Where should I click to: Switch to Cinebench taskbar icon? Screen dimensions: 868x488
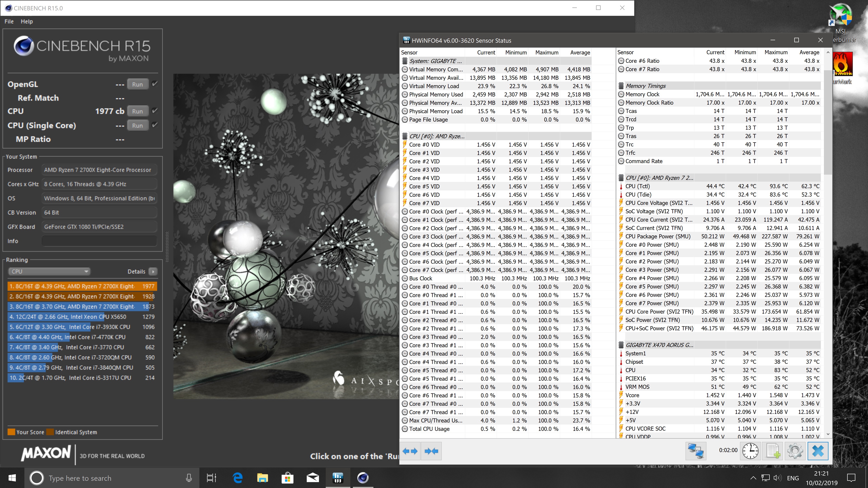(363, 478)
